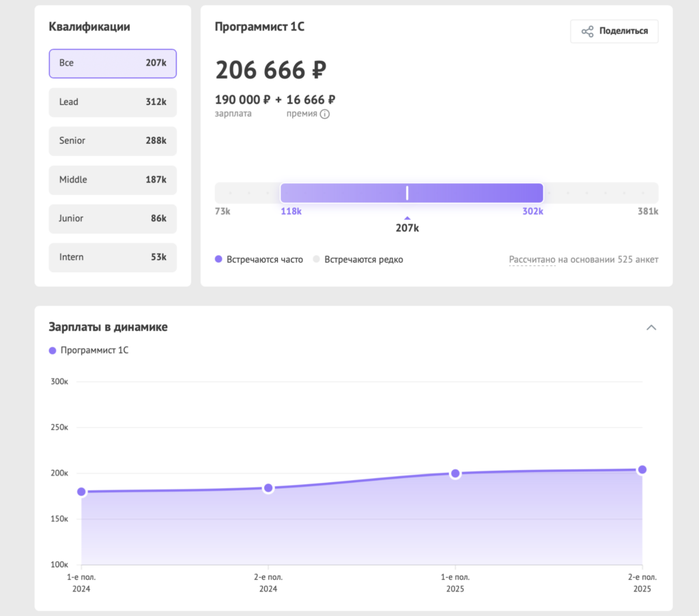Open Рассчитано на основании 525 анкет link

(583, 260)
